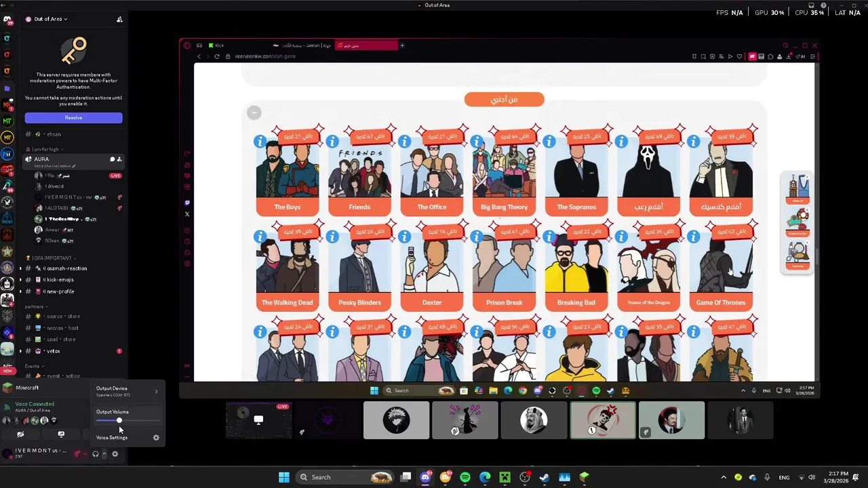The image size is (868, 488).
Task: Collapse the OFA IMPORTANT category
Action: coord(50,258)
